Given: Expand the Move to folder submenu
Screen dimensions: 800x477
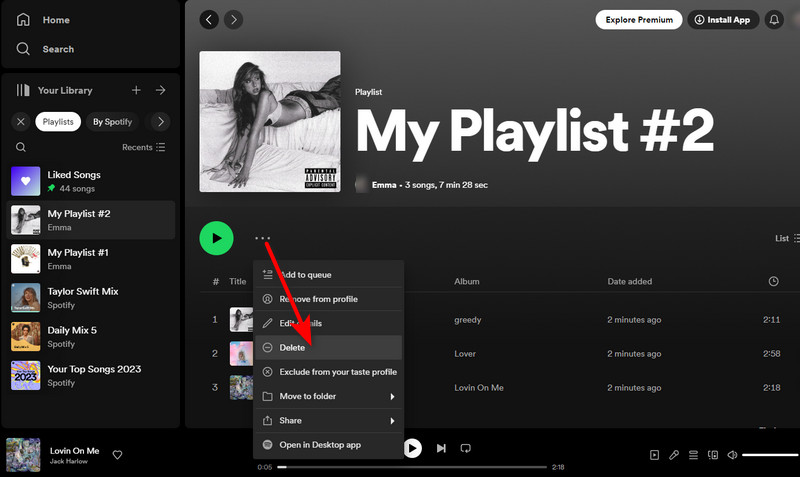Looking at the screenshot, I should click(328, 396).
